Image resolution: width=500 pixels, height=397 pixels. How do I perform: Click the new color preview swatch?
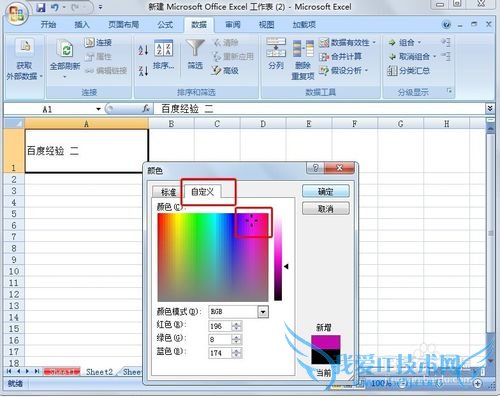[326, 342]
